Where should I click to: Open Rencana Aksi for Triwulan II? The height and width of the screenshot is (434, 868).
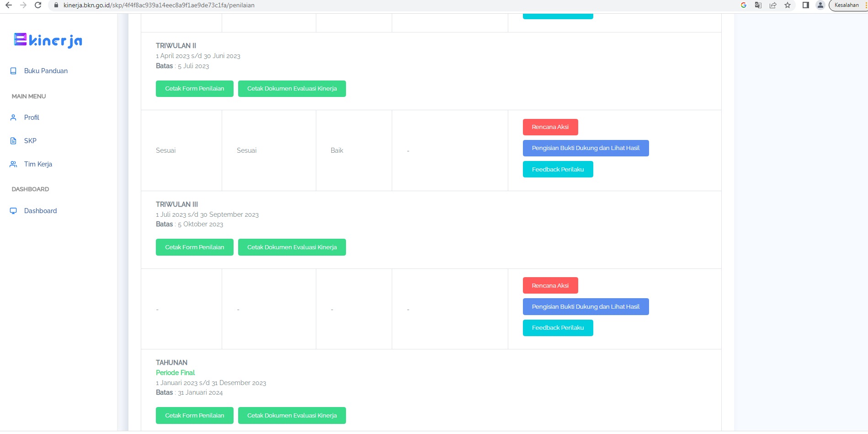[550, 127]
